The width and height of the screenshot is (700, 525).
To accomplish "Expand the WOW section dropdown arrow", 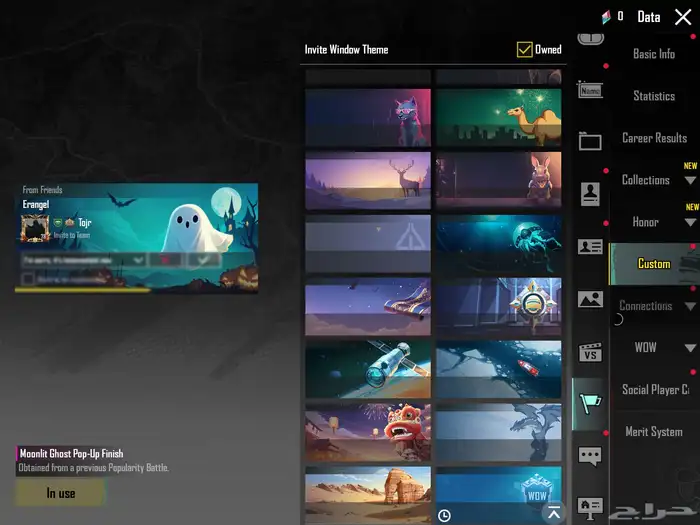I will (690, 348).
